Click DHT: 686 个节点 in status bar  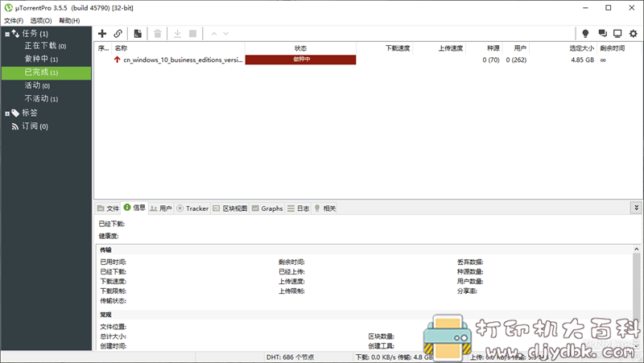pos(291,357)
